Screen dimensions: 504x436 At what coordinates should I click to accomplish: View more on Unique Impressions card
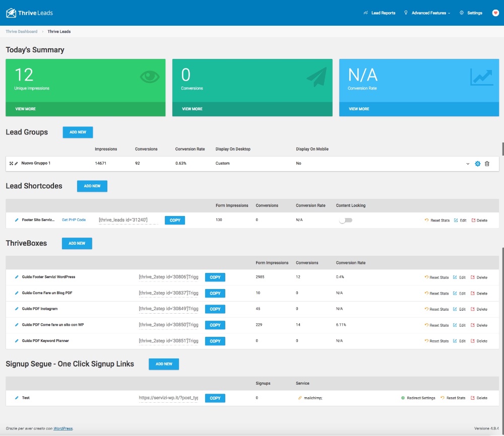click(25, 109)
